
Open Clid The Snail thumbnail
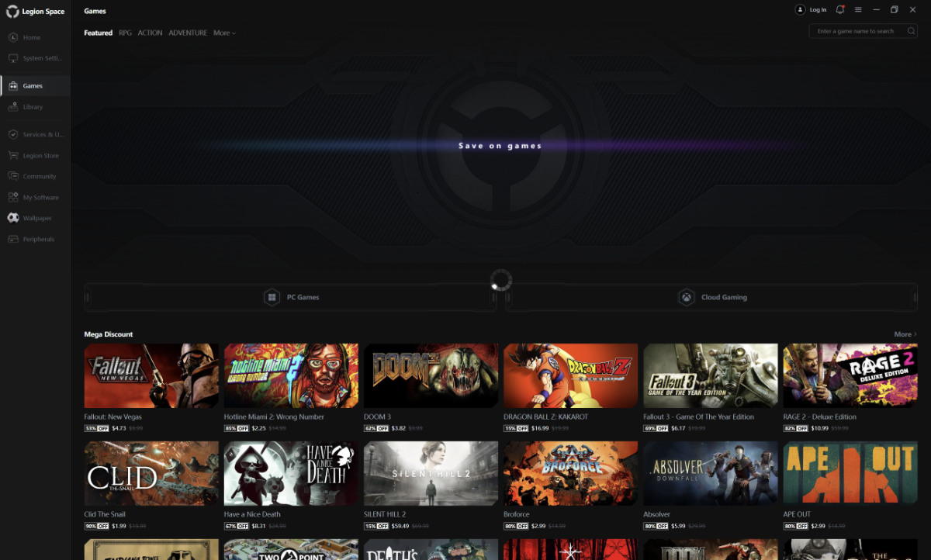[151, 473]
